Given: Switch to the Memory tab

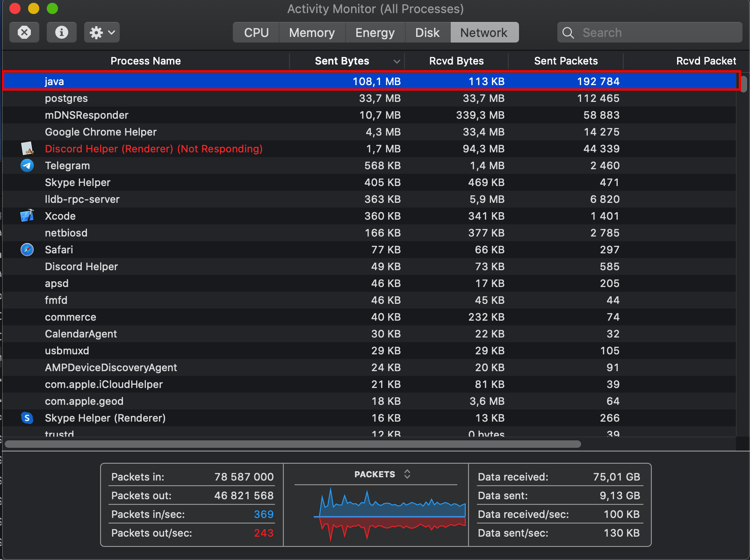Looking at the screenshot, I should 312,32.
